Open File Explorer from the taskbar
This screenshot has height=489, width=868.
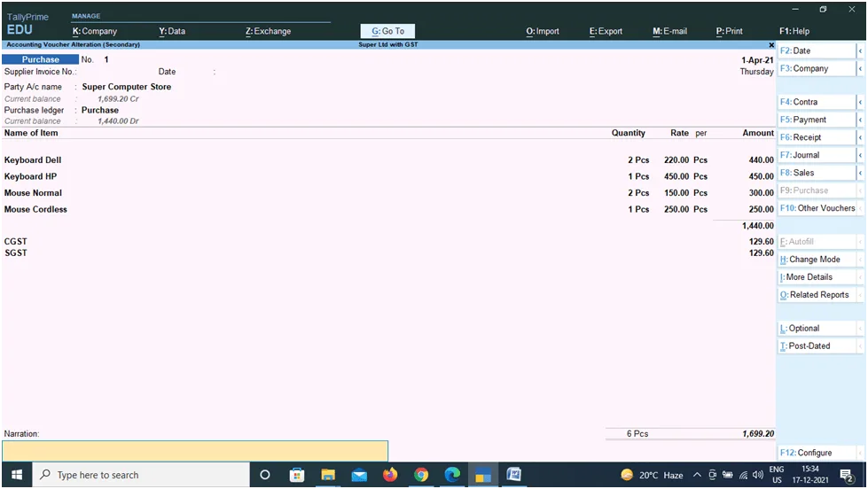(x=328, y=475)
